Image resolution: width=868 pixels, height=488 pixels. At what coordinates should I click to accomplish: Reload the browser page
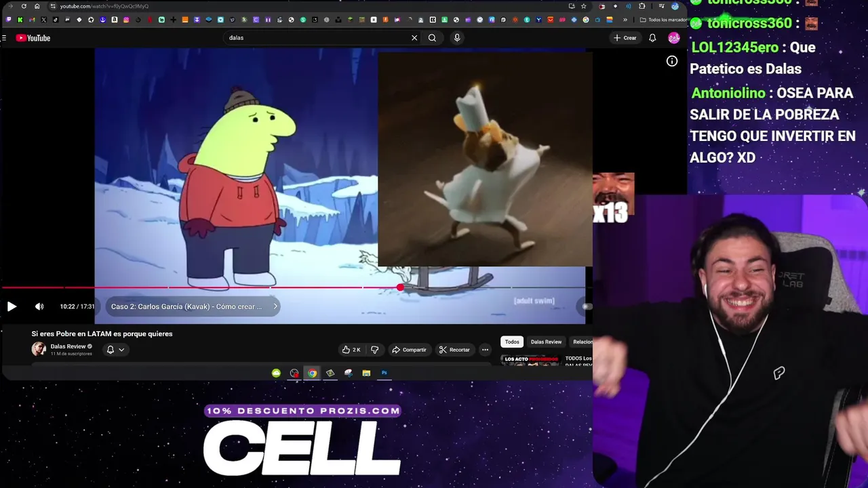click(x=24, y=6)
